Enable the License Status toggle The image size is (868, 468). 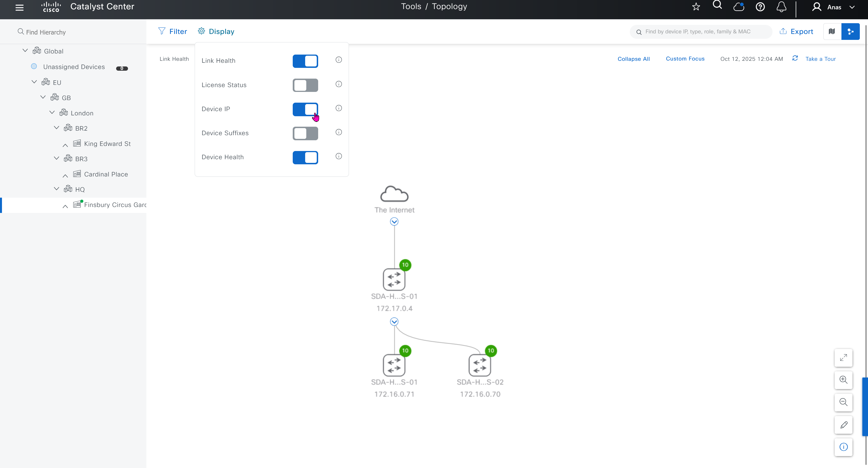pos(305,85)
